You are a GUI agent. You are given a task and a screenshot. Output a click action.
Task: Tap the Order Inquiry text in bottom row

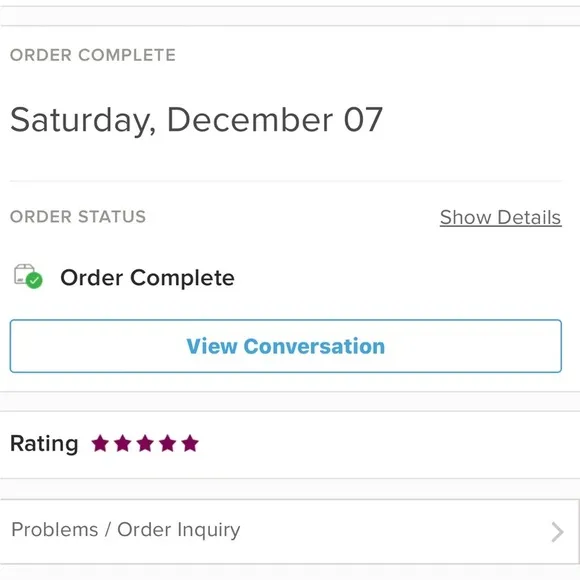179,530
